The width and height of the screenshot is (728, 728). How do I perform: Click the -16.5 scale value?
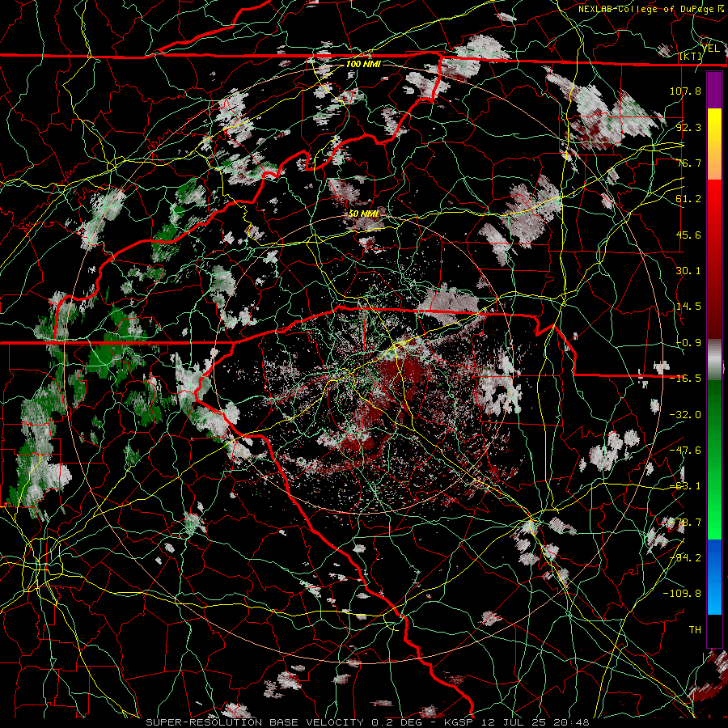[685, 379]
